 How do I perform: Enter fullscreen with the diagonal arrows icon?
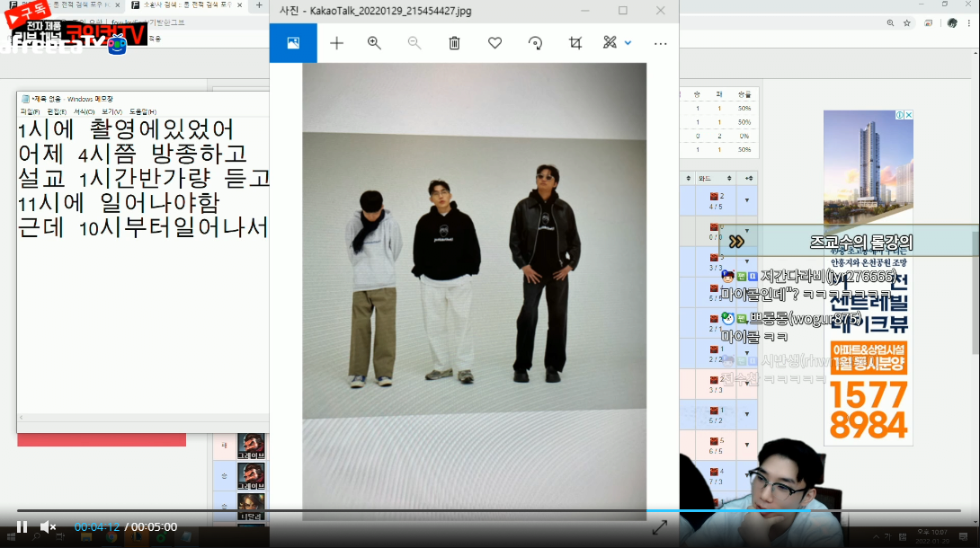coord(659,527)
